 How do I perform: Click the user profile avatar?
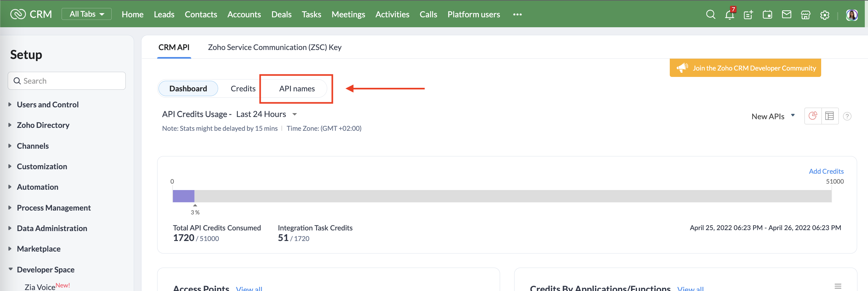click(x=852, y=15)
